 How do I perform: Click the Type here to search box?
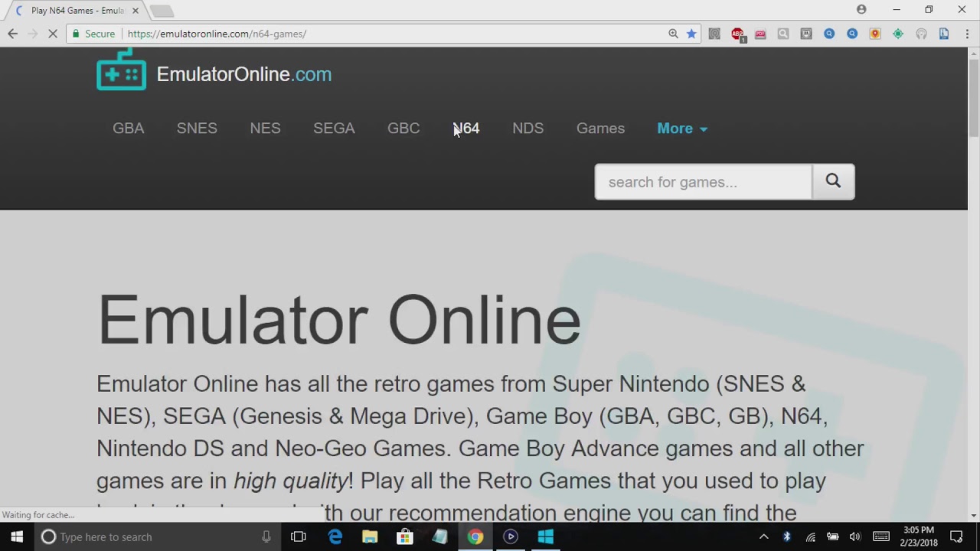[157, 536]
